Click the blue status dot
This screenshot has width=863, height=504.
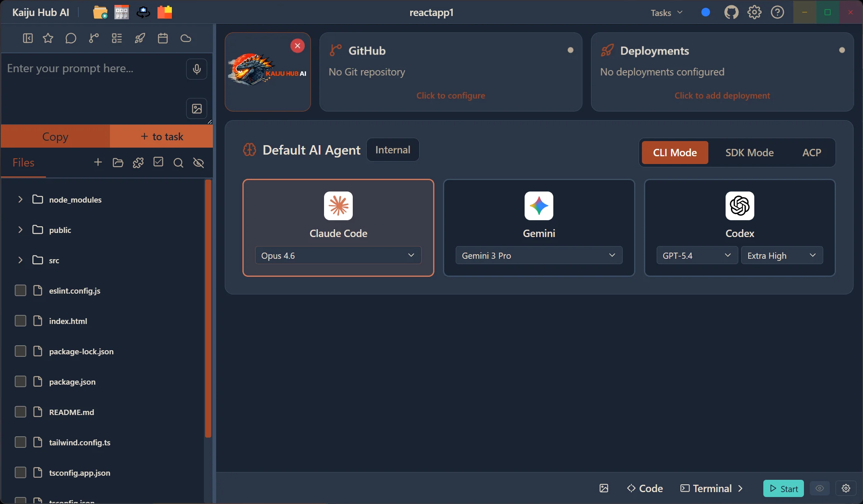[705, 12]
